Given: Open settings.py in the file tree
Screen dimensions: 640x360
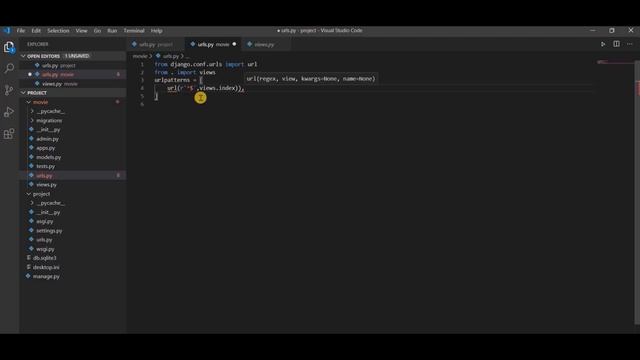Looking at the screenshot, I should [x=73, y=231].
